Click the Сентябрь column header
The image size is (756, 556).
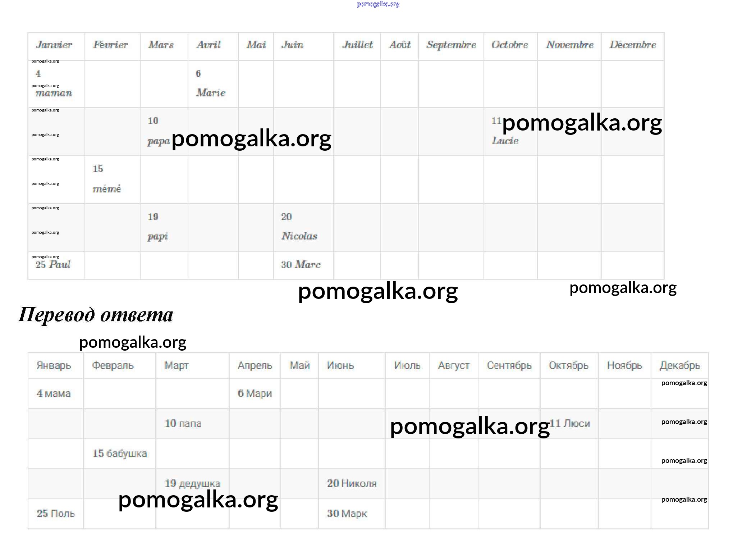[x=509, y=366]
